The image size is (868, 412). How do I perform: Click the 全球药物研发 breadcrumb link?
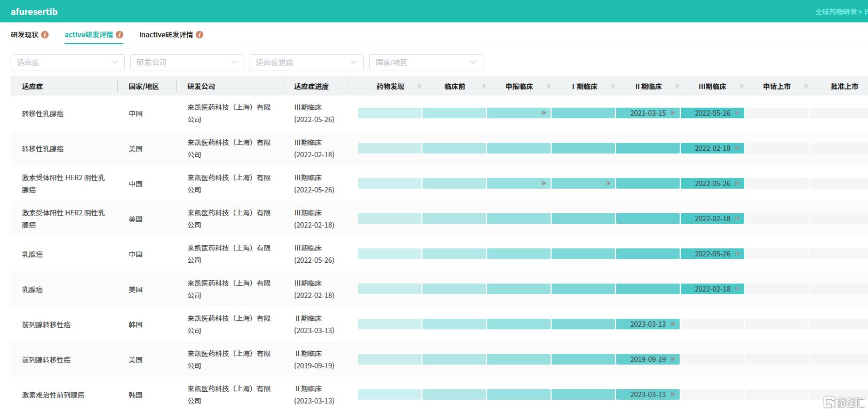click(835, 12)
